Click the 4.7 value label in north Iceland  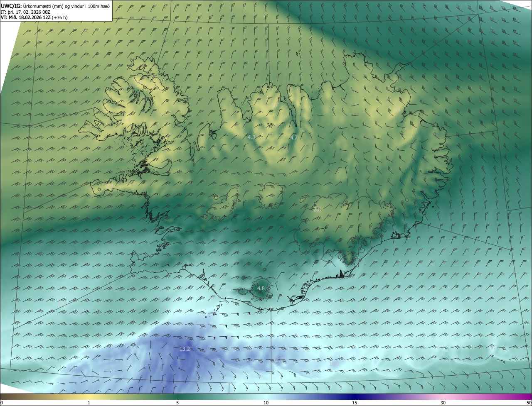tap(294, 137)
